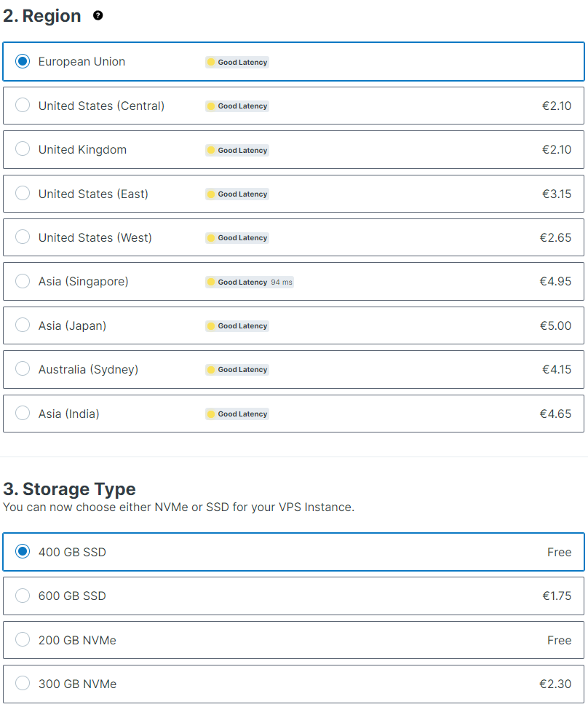Select the 400 GB SSD storage option

[23, 552]
